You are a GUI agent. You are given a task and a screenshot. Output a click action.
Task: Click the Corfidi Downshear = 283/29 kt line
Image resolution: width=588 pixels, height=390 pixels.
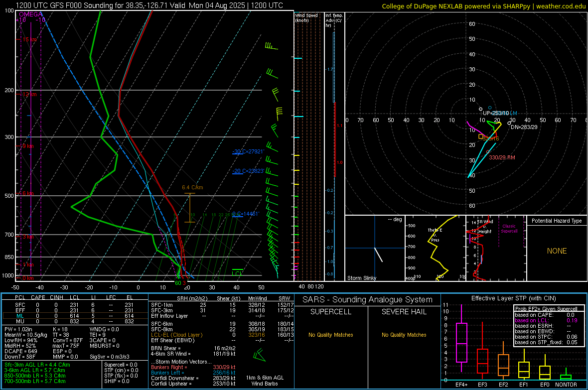(193, 378)
